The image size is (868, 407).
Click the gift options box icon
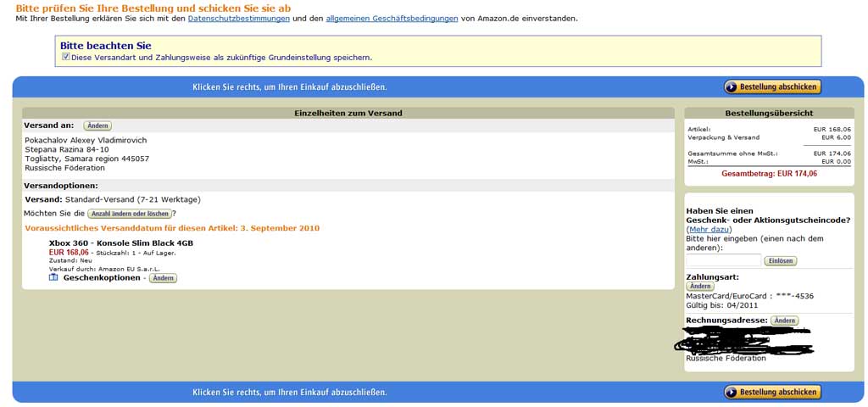53,277
